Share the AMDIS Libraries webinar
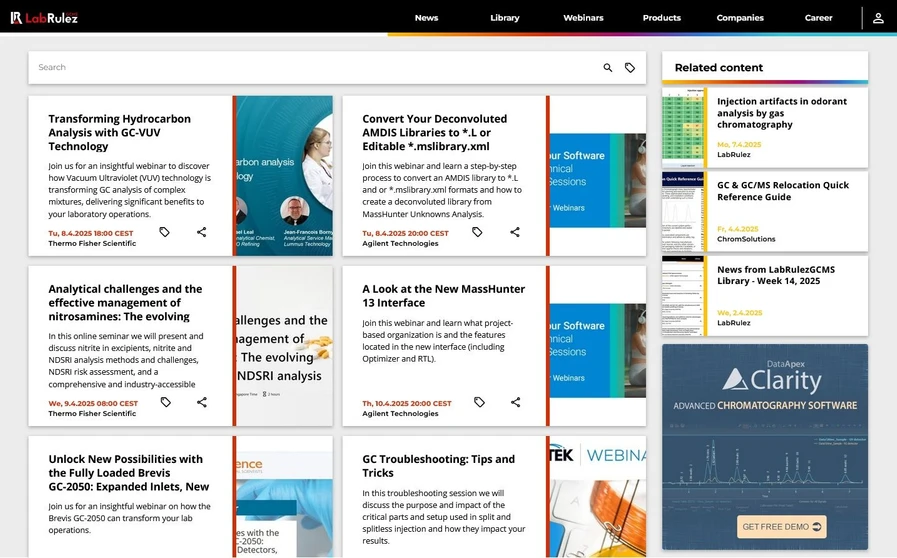897x558 pixels. [515, 232]
